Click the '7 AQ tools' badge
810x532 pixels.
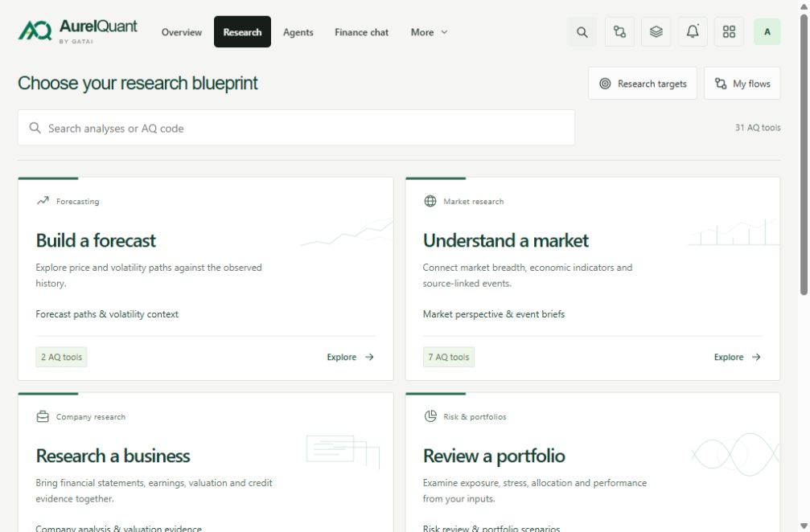point(448,357)
